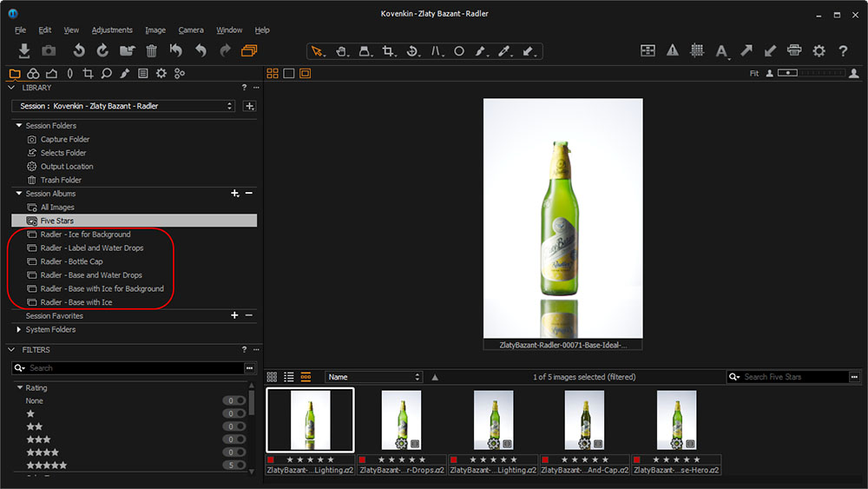The height and width of the screenshot is (489, 868).
Task: Open the Library folder tool tab
Action: [x=15, y=73]
